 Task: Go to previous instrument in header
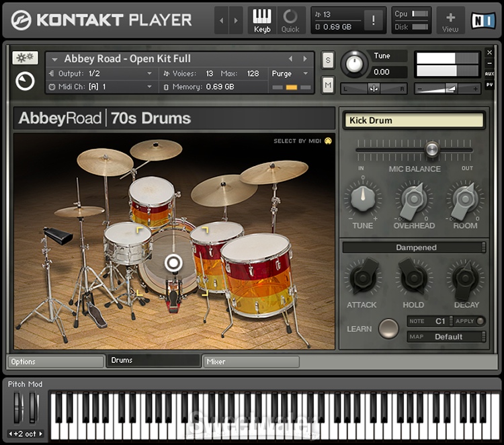coord(222,21)
